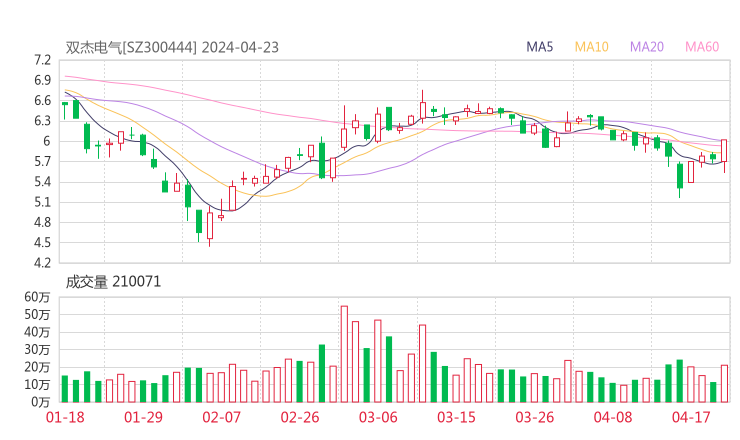Click the 20万 volume axis label

point(37,367)
